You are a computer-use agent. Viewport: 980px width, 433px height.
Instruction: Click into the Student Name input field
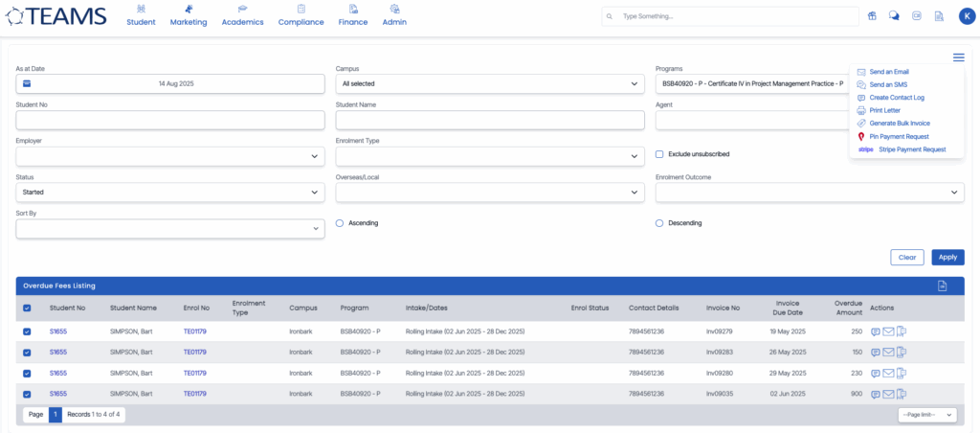click(x=490, y=120)
